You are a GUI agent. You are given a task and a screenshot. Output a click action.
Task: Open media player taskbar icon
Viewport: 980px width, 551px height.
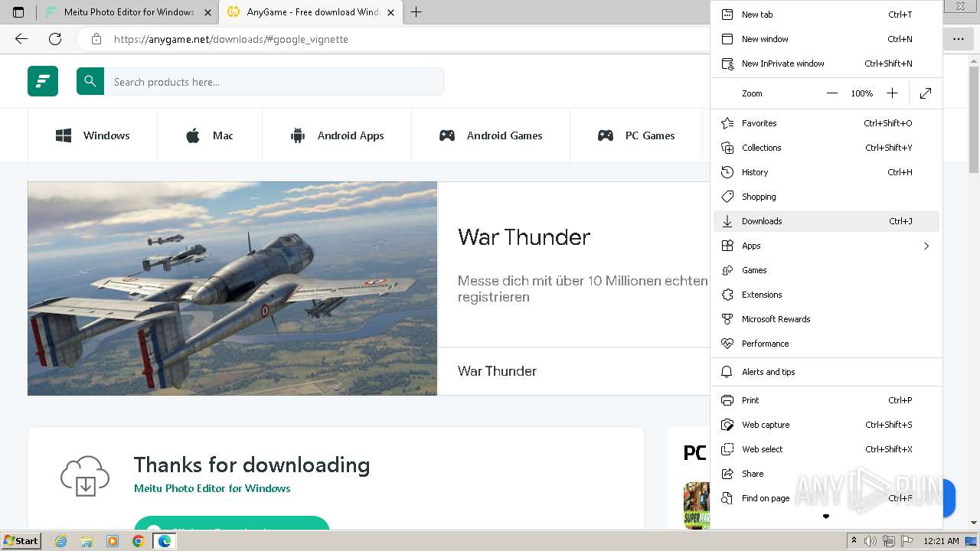pyautogui.click(x=113, y=541)
